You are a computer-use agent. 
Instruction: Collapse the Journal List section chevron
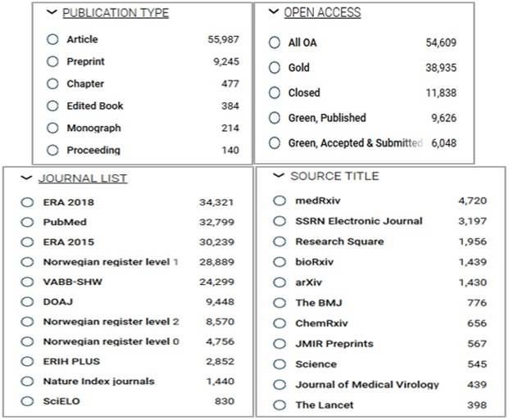pos(26,178)
